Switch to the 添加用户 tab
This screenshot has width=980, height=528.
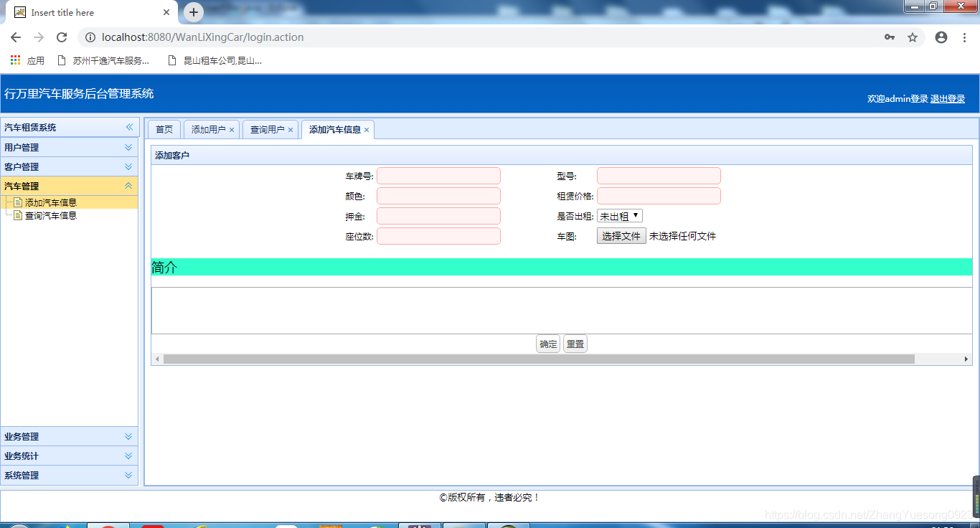[x=208, y=129]
